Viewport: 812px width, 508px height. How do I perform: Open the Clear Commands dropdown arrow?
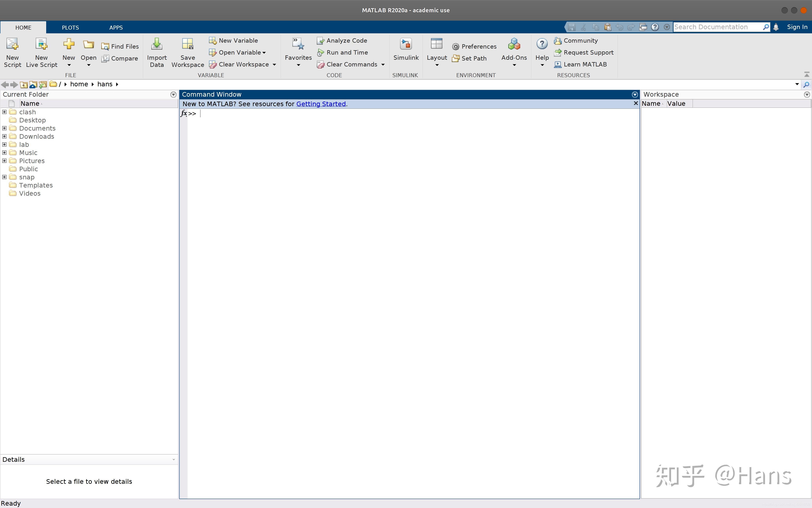[383, 64]
